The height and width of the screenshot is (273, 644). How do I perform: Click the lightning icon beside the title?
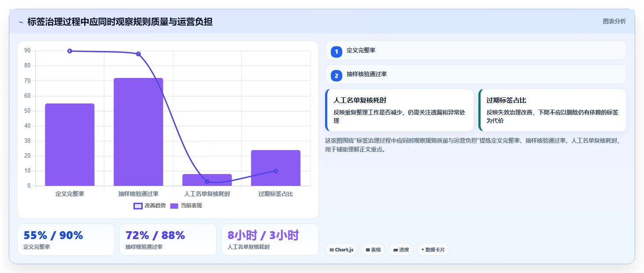[x=21, y=22]
